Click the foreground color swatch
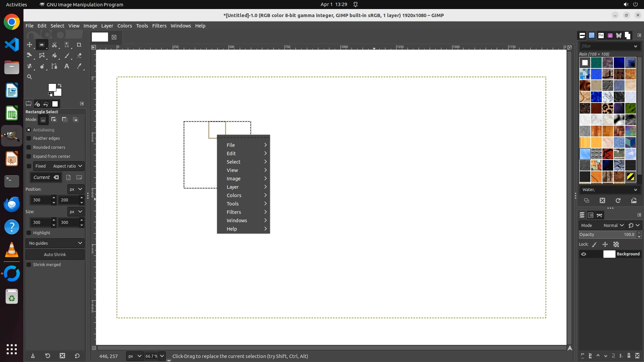 click(x=52, y=87)
